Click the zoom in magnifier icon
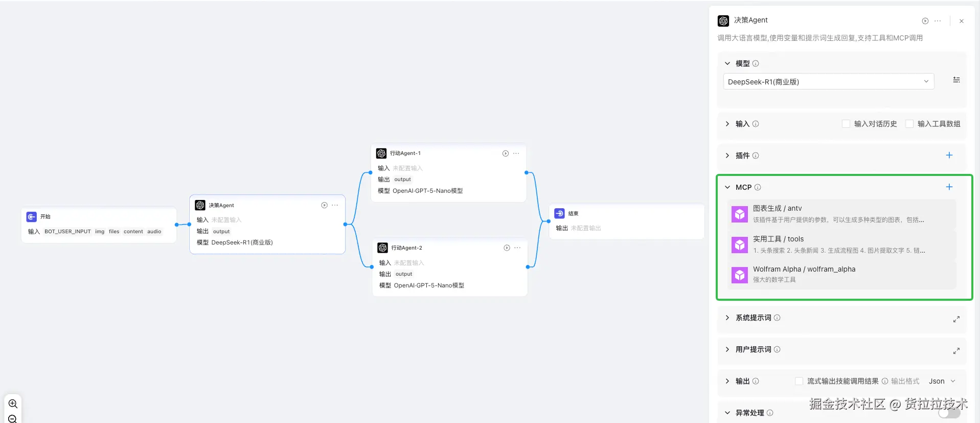 pos(13,404)
